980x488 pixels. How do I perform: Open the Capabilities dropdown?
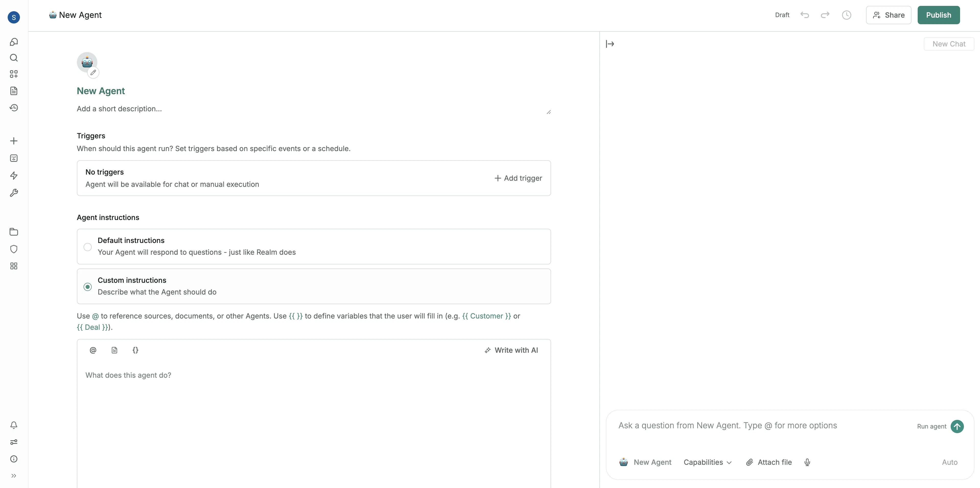[707, 462]
